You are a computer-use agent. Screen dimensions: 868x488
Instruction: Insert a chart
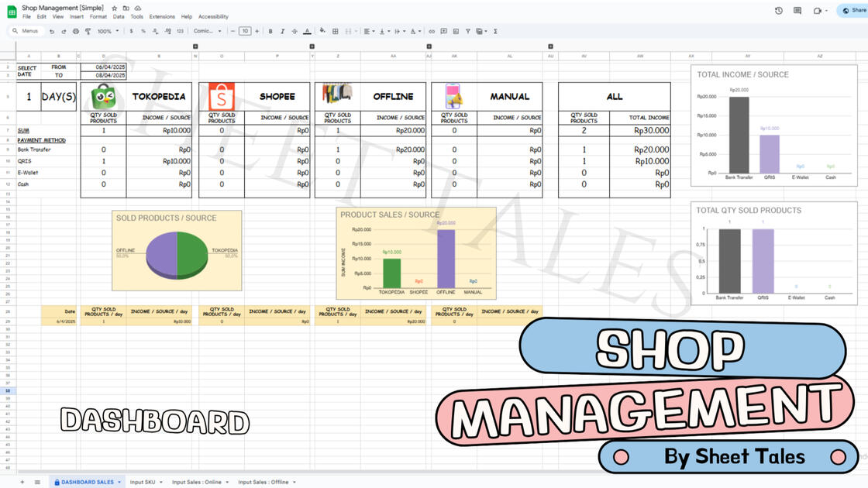[456, 32]
